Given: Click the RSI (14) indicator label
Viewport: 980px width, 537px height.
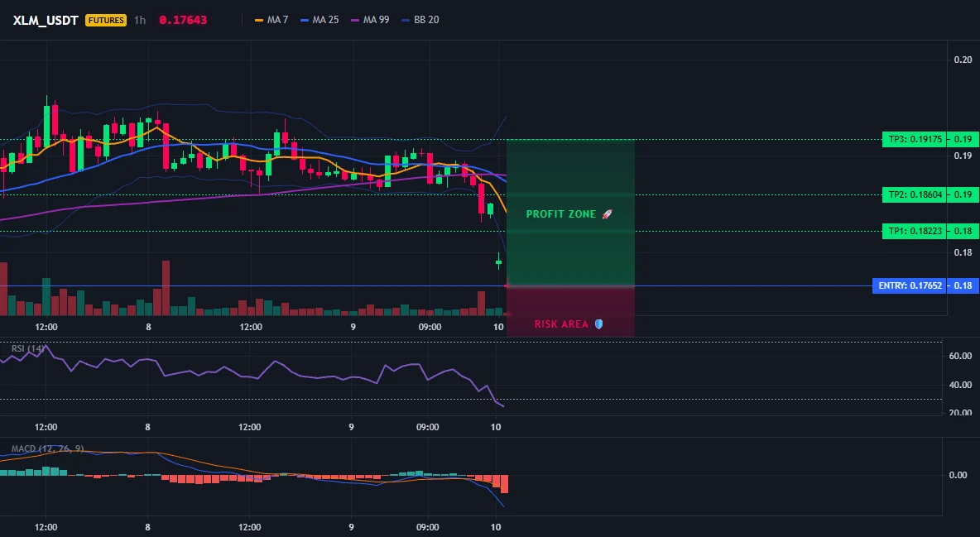Looking at the screenshot, I should pos(27,348).
